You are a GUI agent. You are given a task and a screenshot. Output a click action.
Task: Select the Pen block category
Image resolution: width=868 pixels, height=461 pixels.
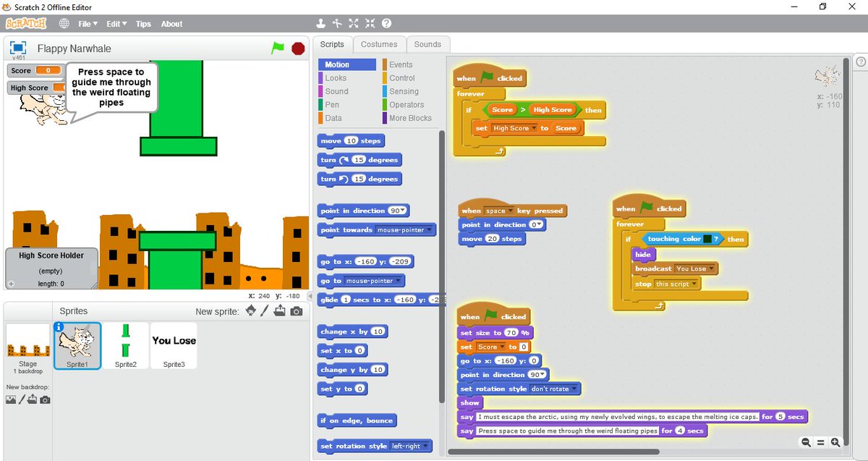pos(347,104)
